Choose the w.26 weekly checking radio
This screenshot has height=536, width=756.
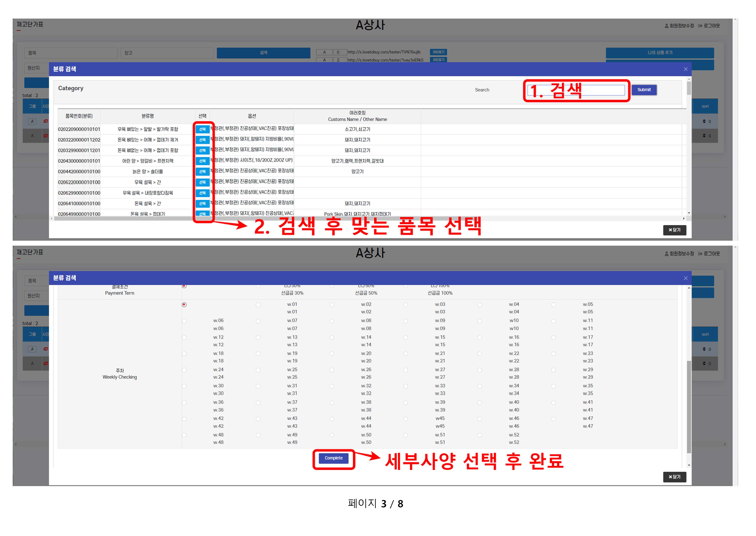(332, 370)
